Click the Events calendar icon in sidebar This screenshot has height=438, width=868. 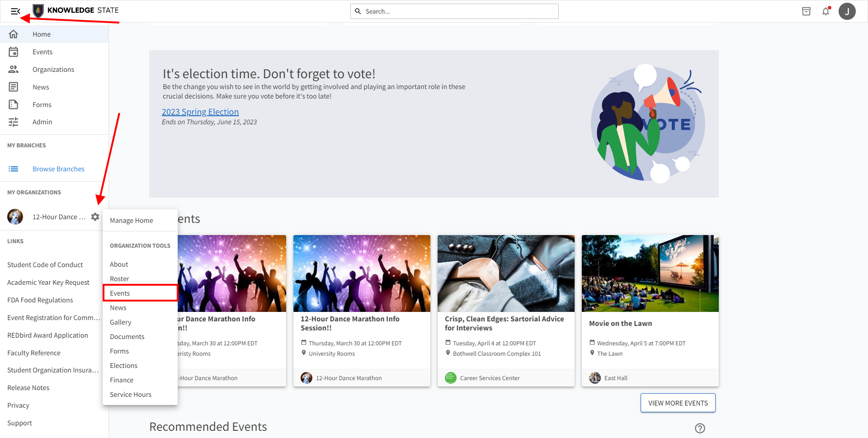[14, 52]
